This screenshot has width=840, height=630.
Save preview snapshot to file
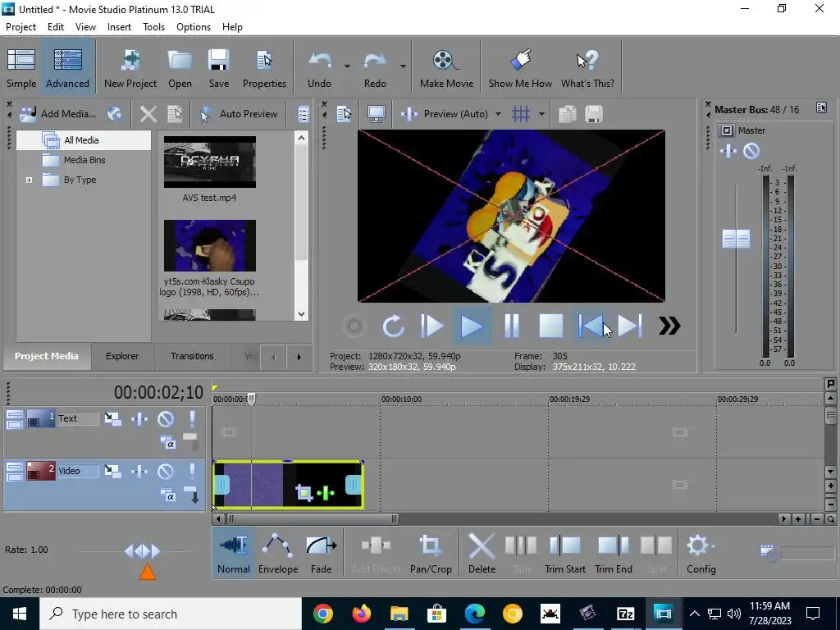(594, 113)
